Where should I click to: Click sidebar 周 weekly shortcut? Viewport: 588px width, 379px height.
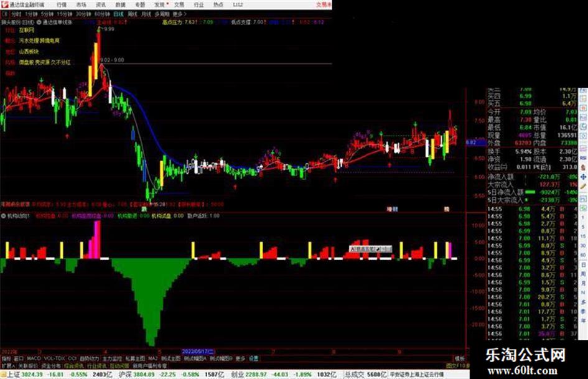[x=583, y=274]
